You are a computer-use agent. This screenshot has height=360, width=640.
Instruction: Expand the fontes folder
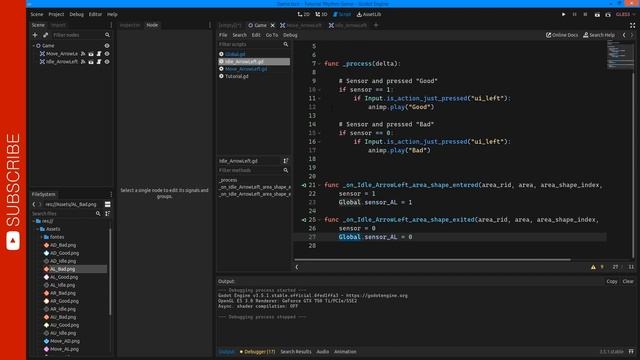[41, 237]
